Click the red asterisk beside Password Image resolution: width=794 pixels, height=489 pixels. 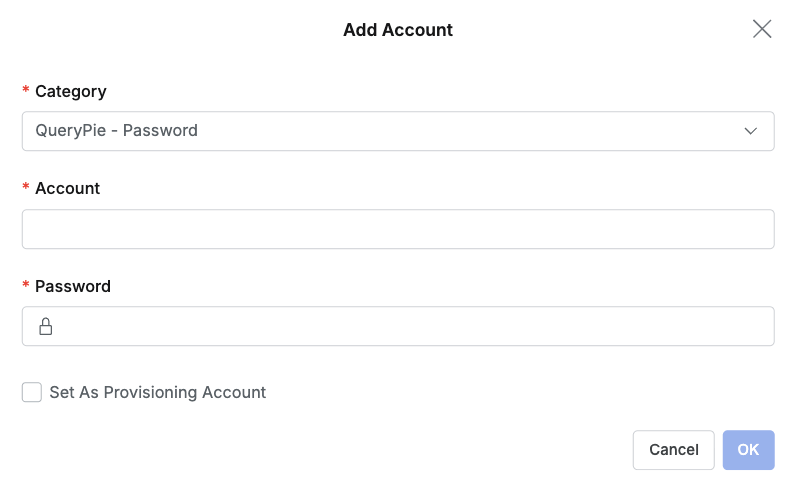pos(26,284)
